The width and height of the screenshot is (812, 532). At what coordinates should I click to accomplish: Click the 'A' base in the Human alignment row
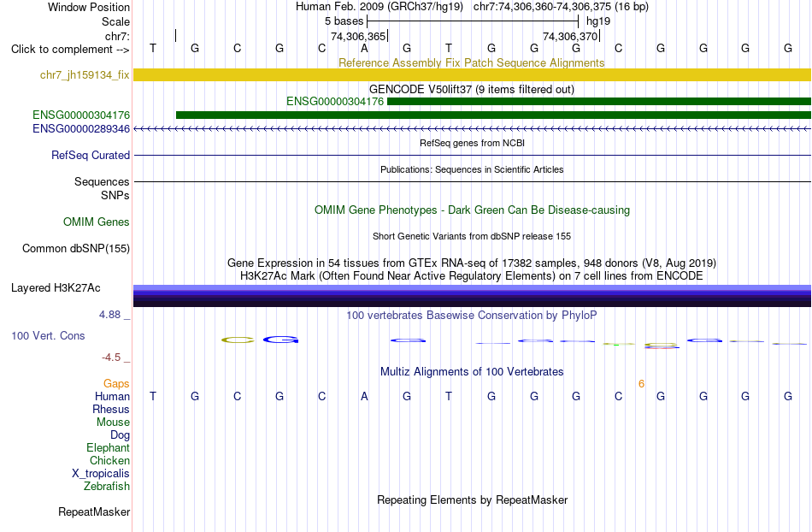[364, 396]
